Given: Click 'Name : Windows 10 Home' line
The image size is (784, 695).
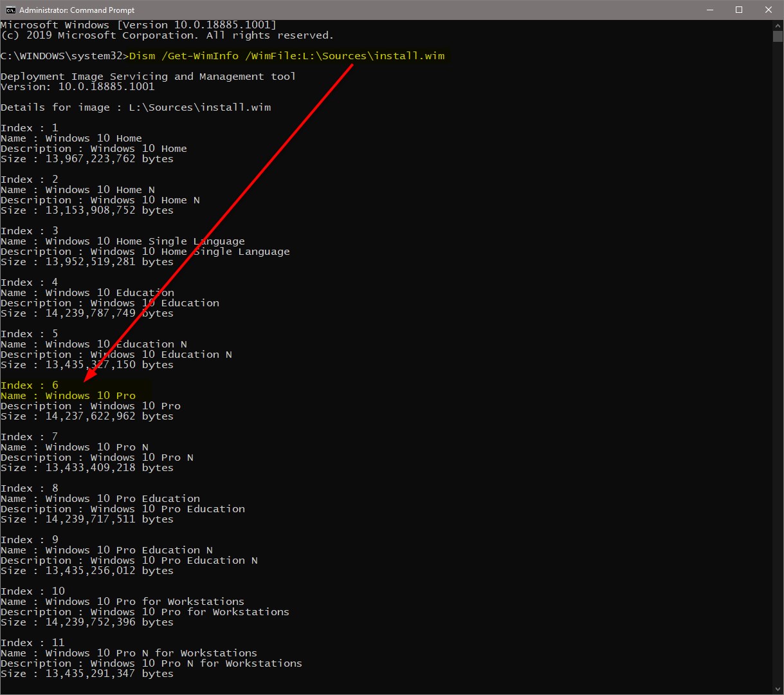Looking at the screenshot, I should pyautogui.click(x=71, y=138).
